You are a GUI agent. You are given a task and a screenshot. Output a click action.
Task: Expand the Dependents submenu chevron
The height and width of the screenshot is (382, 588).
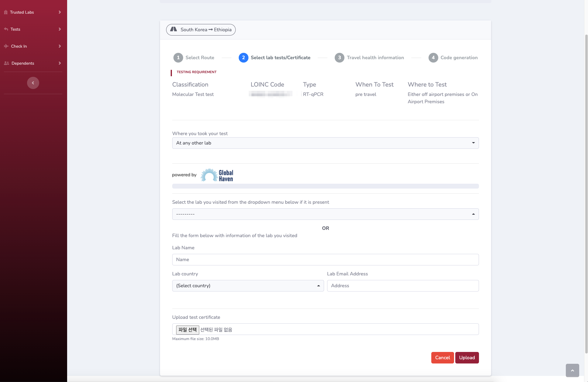[60, 63]
